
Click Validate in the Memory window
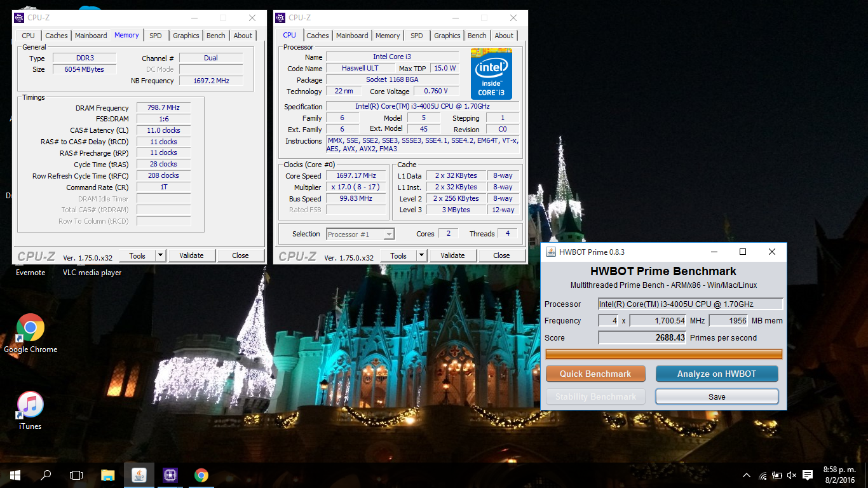click(191, 255)
